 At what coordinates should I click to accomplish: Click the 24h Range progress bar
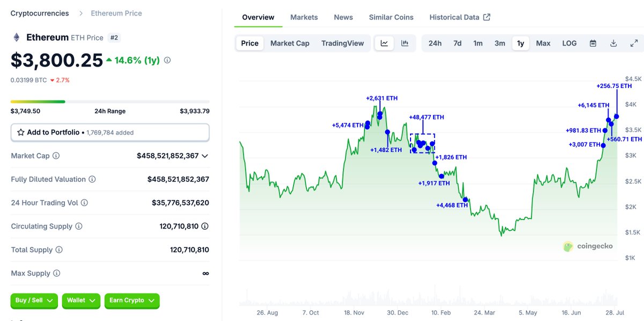click(x=110, y=101)
